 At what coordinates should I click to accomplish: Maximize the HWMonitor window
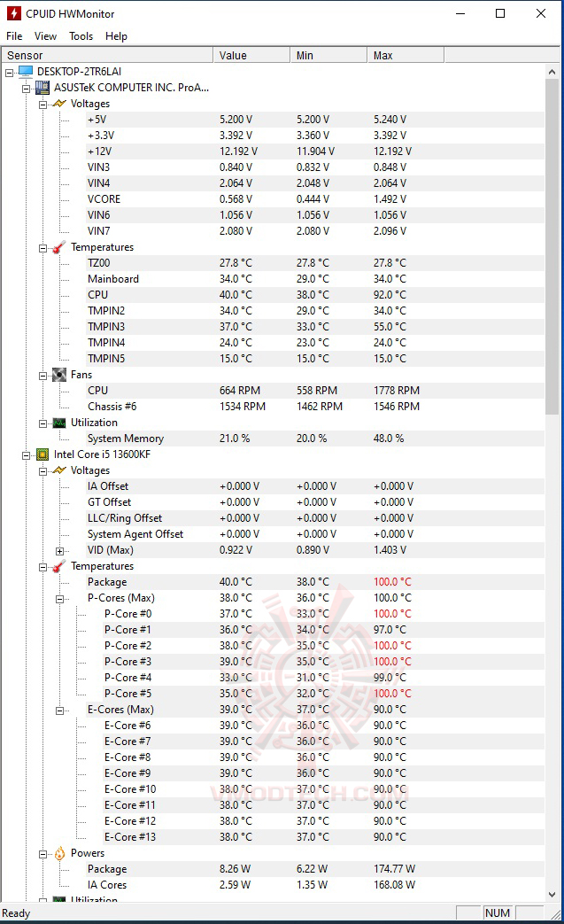pyautogui.click(x=500, y=13)
